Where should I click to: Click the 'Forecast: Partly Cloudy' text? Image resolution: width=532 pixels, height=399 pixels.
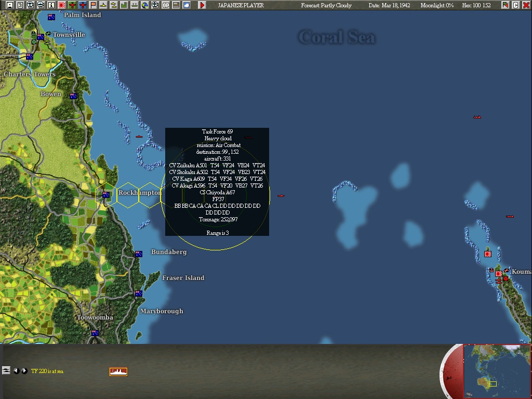coord(326,5)
